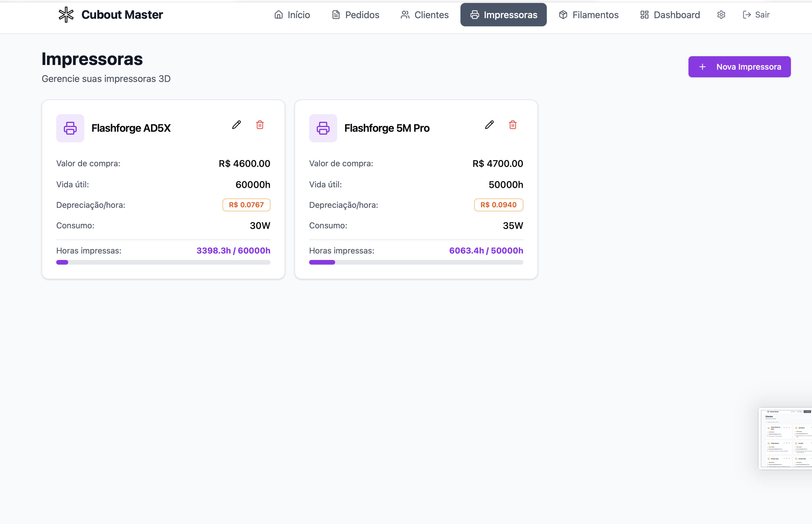812x524 pixels.
Task: Select the Impressoras tab
Action: tap(503, 15)
